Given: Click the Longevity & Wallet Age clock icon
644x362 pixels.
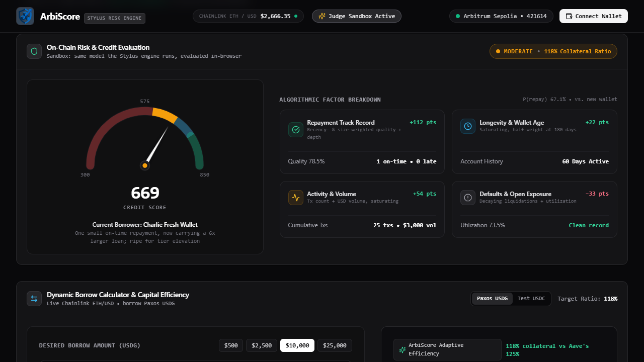Looking at the screenshot, I should 468,126.
